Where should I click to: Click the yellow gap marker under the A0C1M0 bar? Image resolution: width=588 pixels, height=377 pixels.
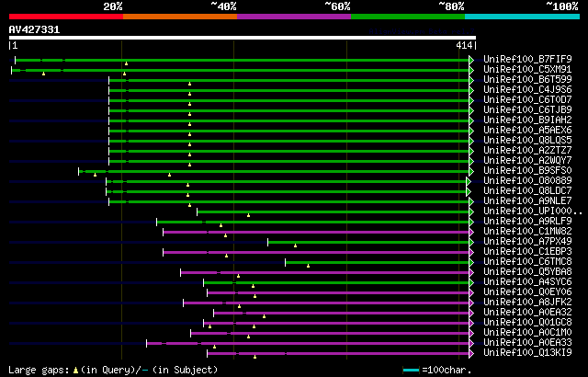248,337
